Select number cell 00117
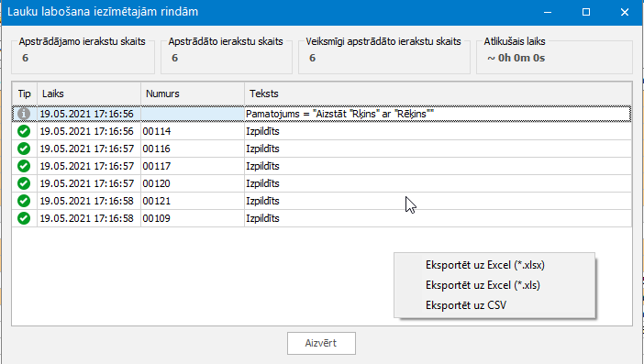 (193, 166)
